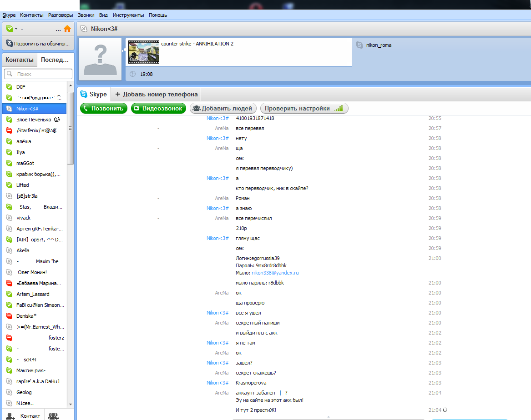Click the online icon beside Artem_Lassard
Viewport: 531px width, 420px height.
[9, 294]
